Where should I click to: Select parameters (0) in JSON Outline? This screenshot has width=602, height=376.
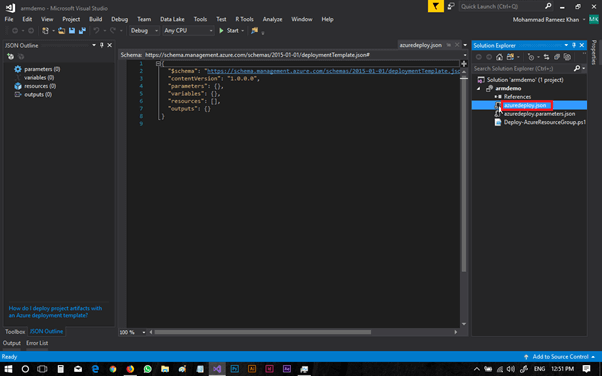42,69
